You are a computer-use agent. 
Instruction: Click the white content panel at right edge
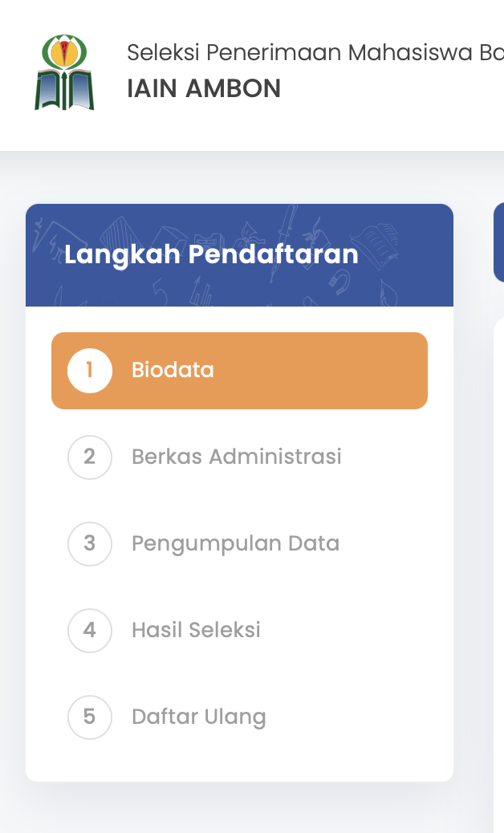(498, 562)
